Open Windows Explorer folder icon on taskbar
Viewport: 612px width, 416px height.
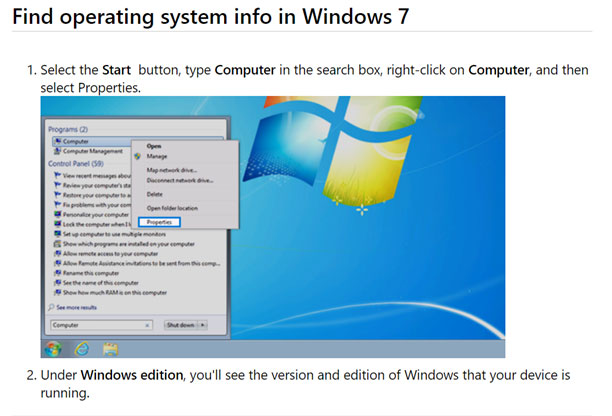[x=110, y=349]
